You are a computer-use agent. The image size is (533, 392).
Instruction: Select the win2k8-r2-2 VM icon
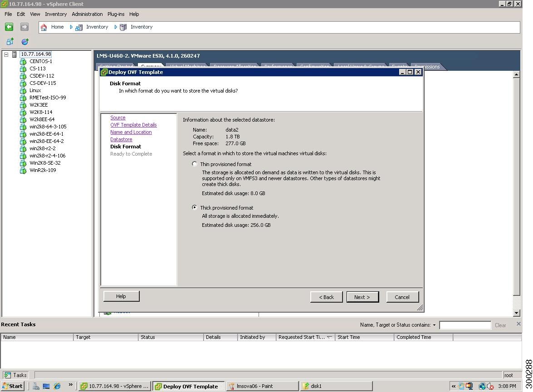click(x=23, y=148)
